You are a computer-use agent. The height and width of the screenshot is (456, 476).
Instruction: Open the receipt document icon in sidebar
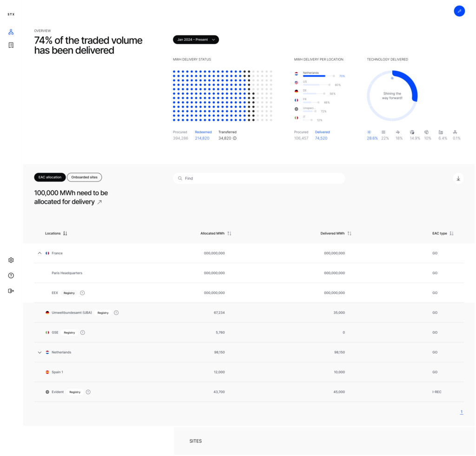[x=11, y=45]
